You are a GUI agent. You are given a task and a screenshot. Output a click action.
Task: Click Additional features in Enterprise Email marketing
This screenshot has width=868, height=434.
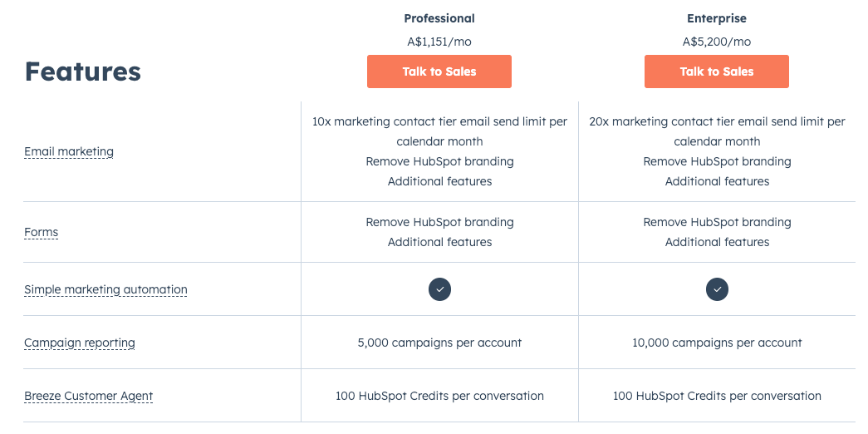(717, 181)
